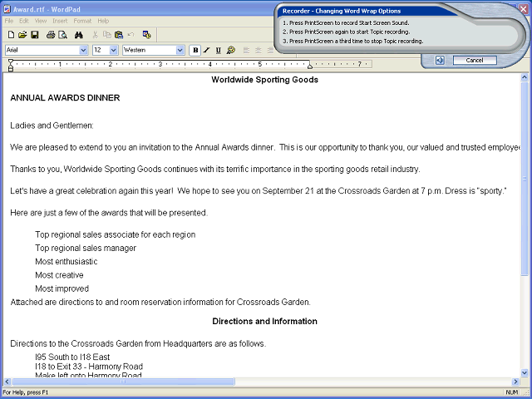The height and width of the screenshot is (399, 532).
Task: Click the horizontal scrollbar right arrow
Action: click(x=515, y=382)
